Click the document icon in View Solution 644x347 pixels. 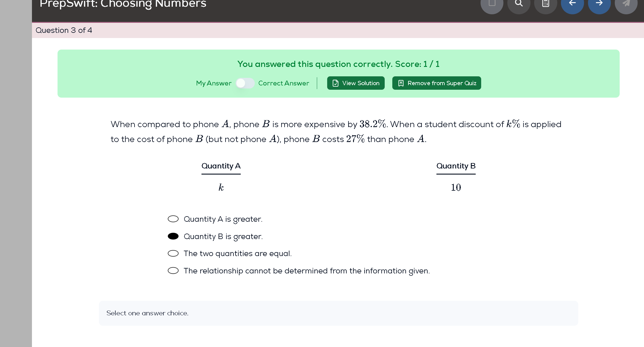(x=335, y=83)
